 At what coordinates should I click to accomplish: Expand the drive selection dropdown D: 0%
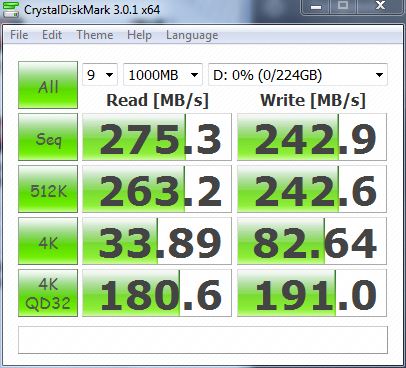pyautogui.click(x=298, y=74)
